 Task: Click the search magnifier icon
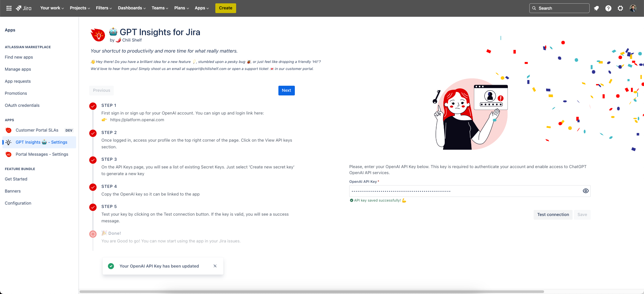click(534, 8)
